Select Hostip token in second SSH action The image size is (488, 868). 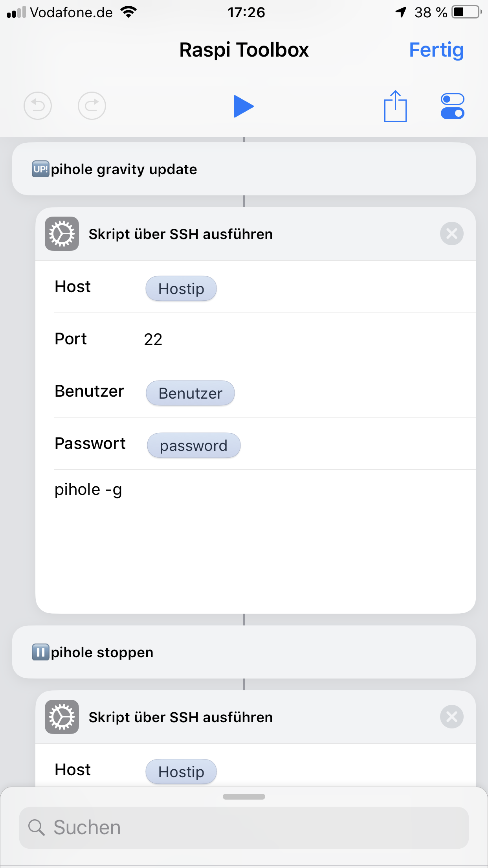(181, 772)
